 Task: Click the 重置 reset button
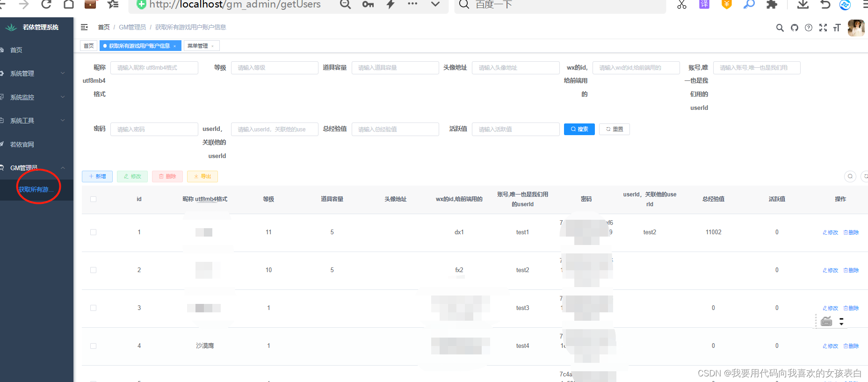click(615, 129)
